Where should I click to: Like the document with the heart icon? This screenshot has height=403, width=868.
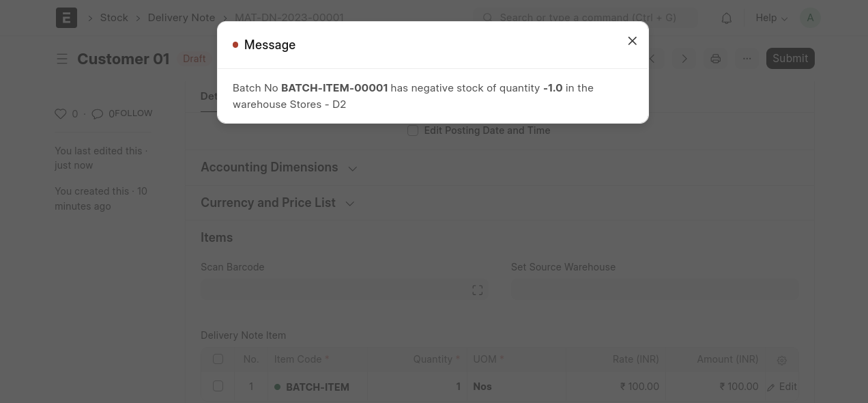61,113
